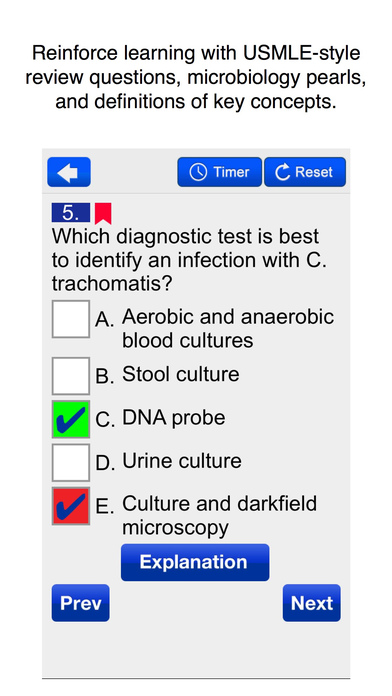Click the circular arrow icon in the Reset button
Screen dimensions: 392x696
click(282, 172)
